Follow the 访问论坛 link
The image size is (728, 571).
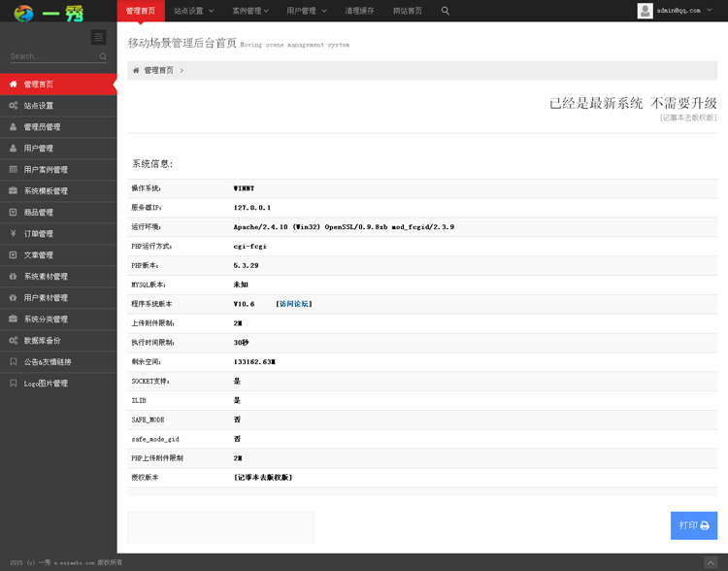(294, 304)
